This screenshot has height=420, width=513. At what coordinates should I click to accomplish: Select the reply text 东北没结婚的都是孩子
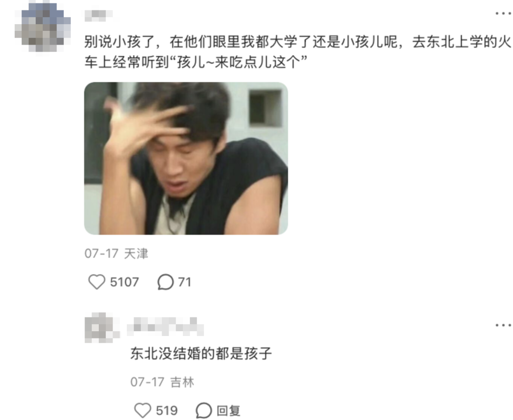(x=201, y=354)
